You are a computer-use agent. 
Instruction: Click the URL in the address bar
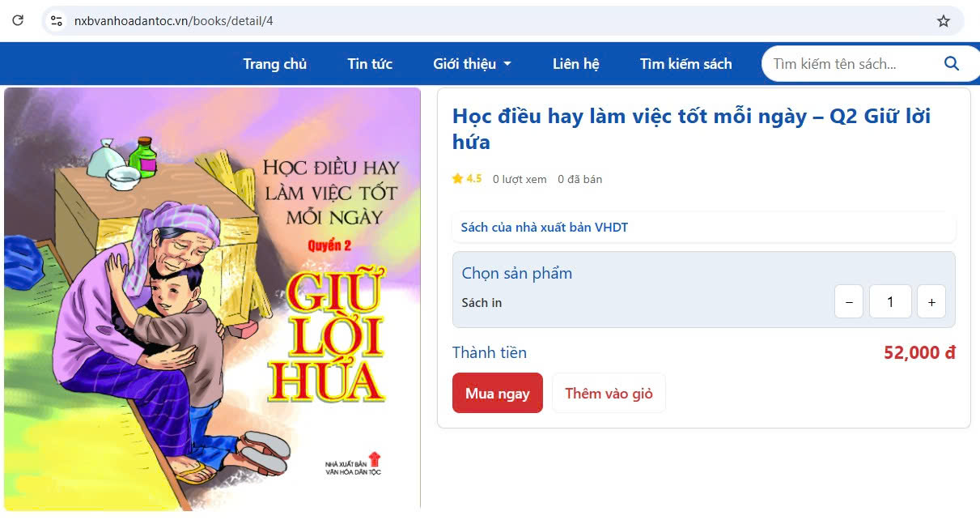point(174,21)
